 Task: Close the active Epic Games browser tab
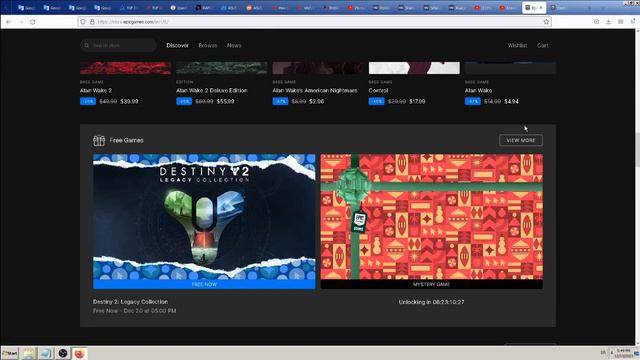click(541, 8)
